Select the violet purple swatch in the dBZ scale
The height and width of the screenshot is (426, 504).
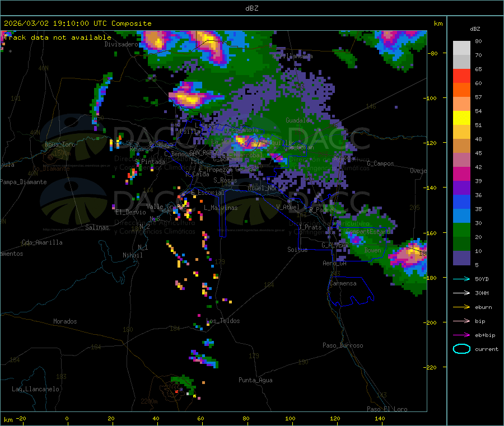tap(461, 188)
